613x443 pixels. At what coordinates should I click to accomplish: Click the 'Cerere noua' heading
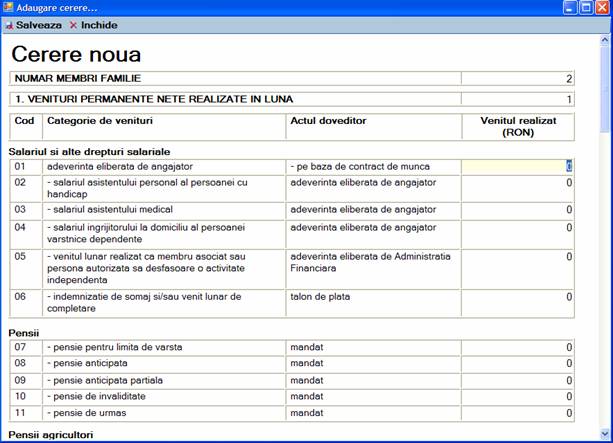click(x=76, y=54)
